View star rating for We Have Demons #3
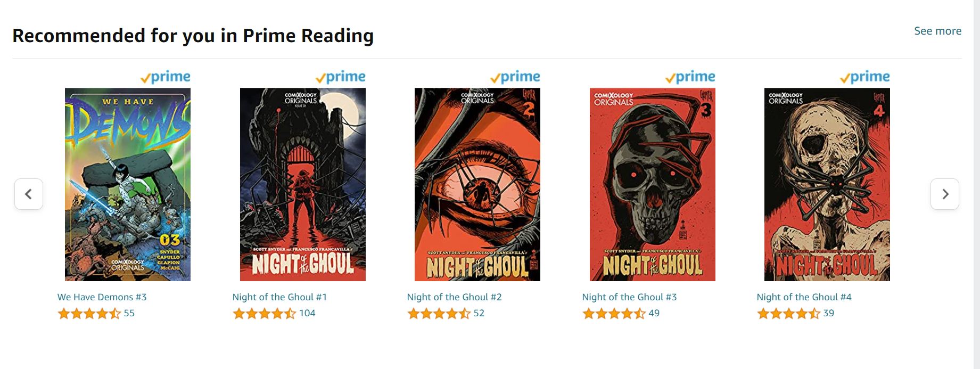 pos(89,313)
